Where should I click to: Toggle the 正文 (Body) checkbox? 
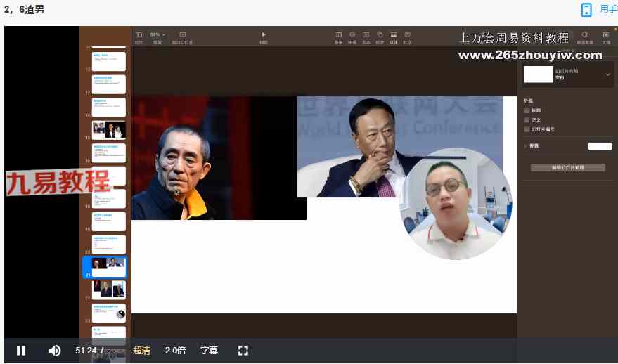point(527,120)
